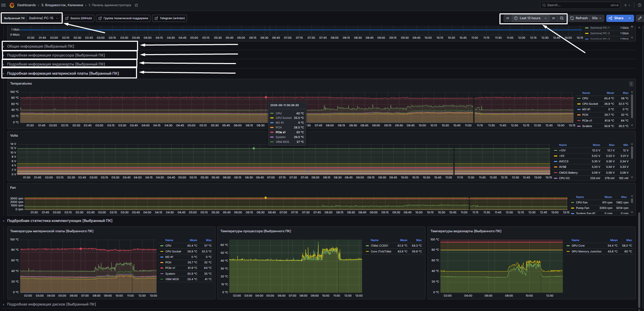Image resolution: width=644 pixels, height=311 pixels.
Task: Open Telegram (w4rder) link
Action: tap(170, 18)
